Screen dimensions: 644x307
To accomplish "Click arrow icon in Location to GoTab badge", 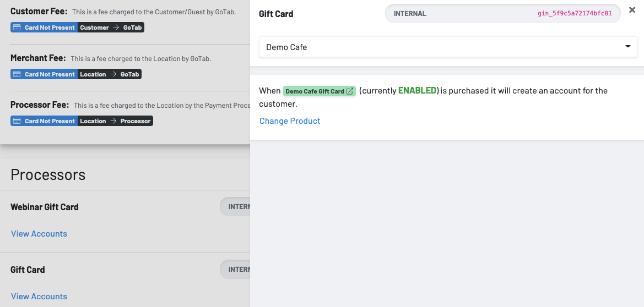I will pyautogui.click(x=113, y=74).
